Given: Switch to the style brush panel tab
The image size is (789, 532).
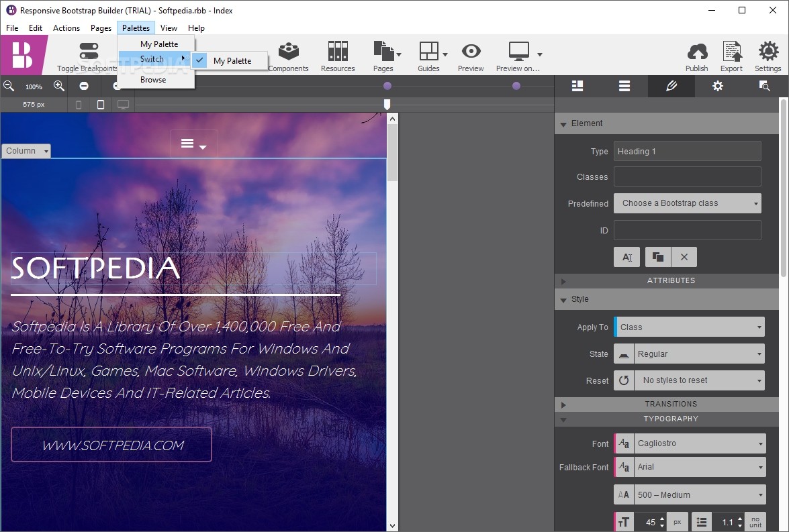Looking at the screenshot, I should (x=671, y=86).
